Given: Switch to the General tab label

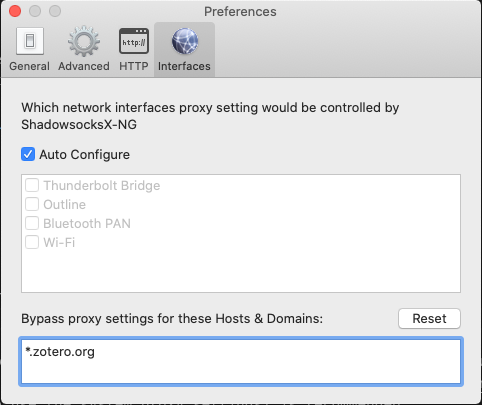Looking at the screenshot, I should tap(29, 66).
